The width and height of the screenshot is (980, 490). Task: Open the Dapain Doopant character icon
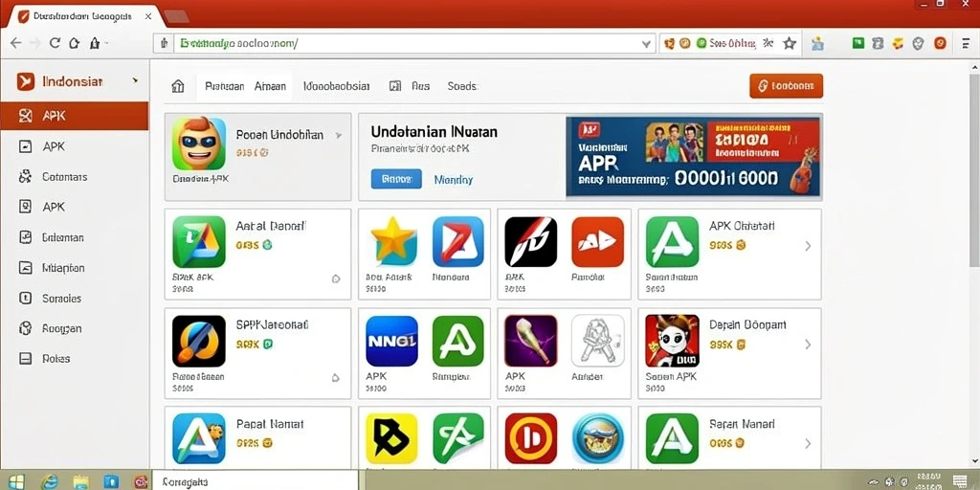[672, 341]
